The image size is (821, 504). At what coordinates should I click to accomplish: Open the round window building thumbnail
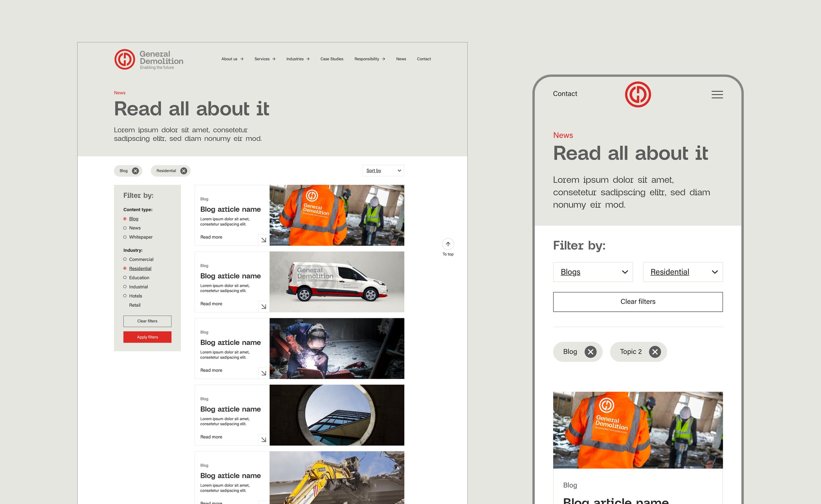pyautogui.click(x=337, y=415)
